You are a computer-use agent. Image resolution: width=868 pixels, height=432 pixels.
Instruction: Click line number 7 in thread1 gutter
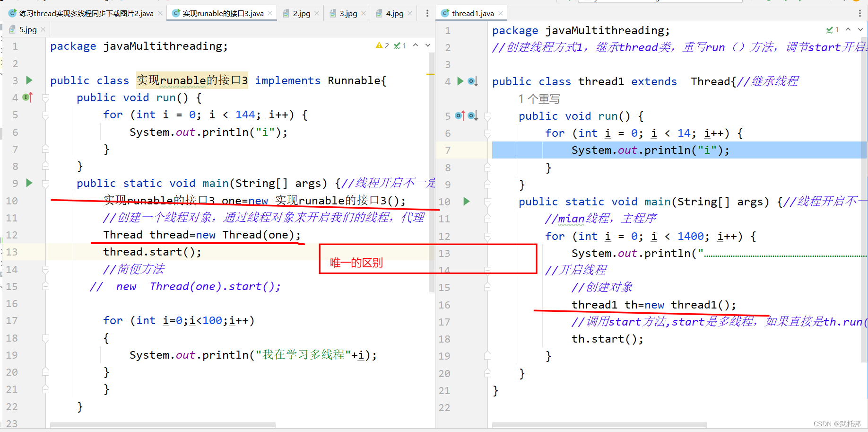click(x=448, y=150)
